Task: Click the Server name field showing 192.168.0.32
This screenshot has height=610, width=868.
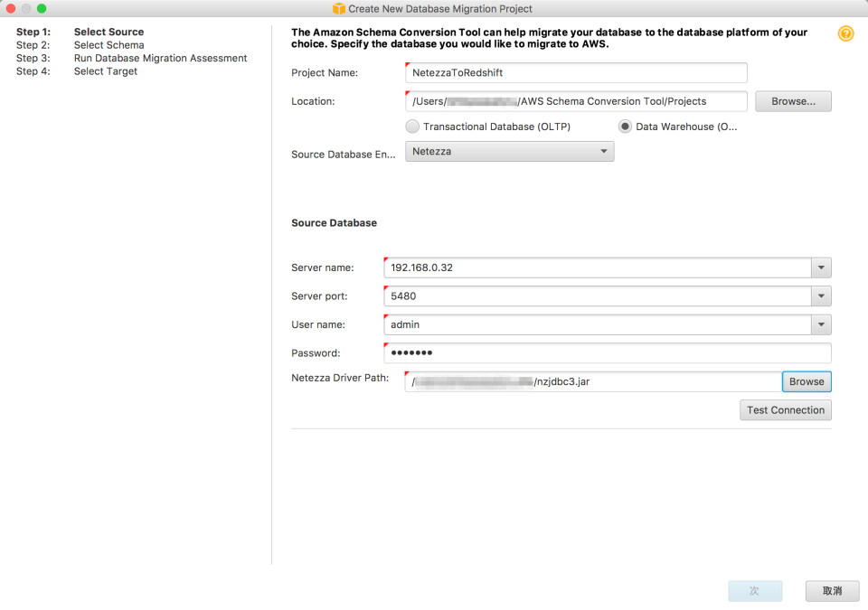Action: point(597,267)
